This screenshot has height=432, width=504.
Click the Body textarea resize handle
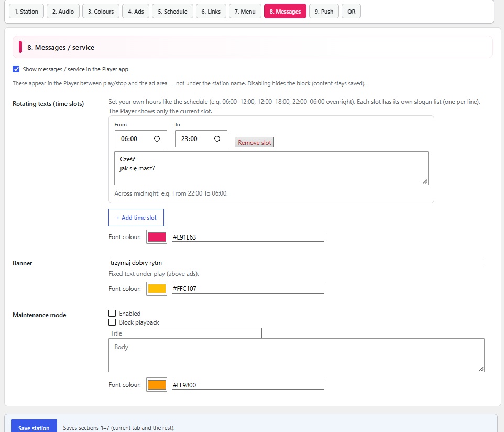click(481, 369)
